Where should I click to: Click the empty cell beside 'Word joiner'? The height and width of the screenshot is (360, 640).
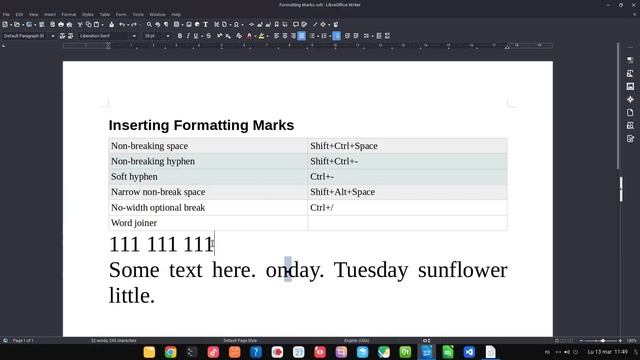coord(407,223)
